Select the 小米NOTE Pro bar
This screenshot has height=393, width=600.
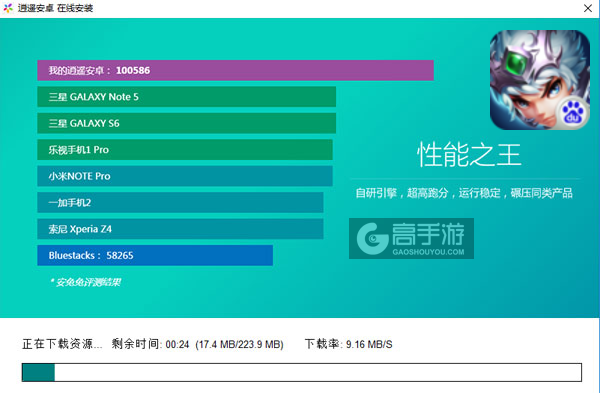click(185, 176)
